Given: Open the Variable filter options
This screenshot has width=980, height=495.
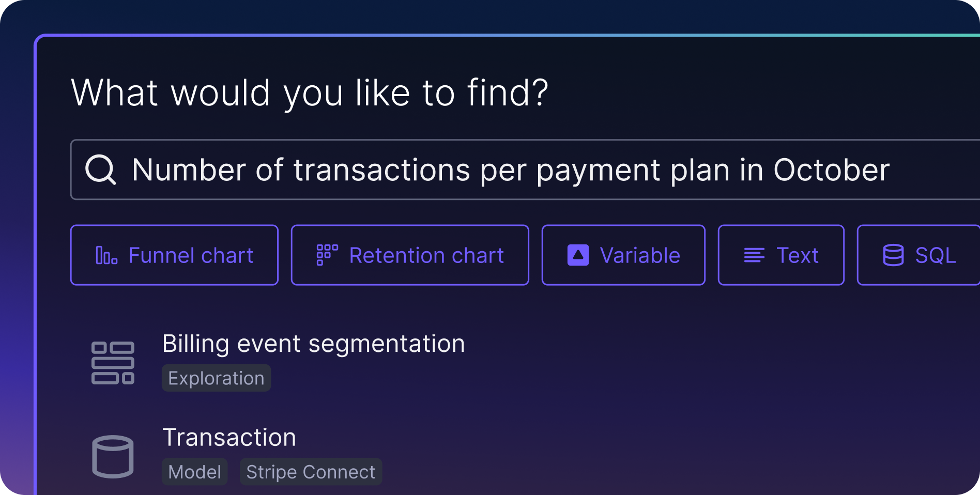Looking at the screenshot, I should (x=623, y=255).
